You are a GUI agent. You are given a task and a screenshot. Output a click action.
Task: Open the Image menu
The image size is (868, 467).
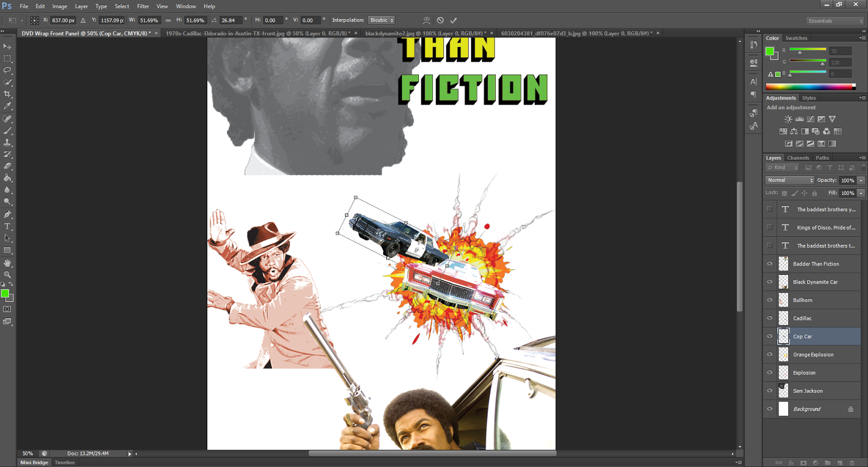click(60, 7)
